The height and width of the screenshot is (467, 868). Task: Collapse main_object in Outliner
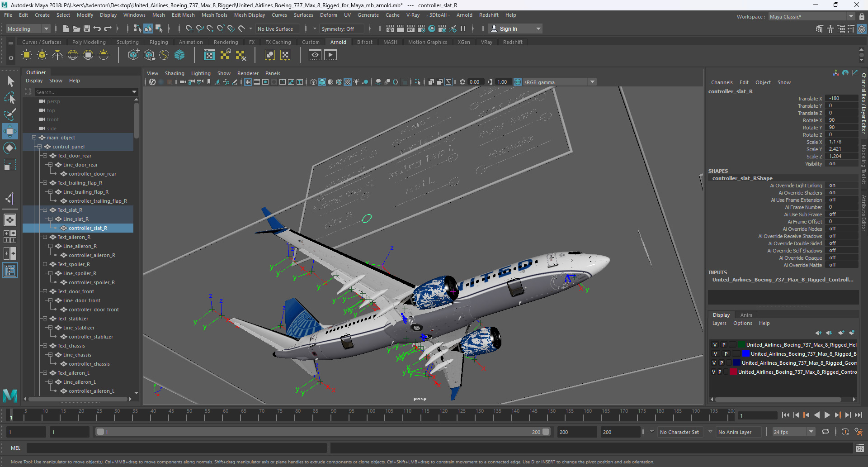pos(34,138)
